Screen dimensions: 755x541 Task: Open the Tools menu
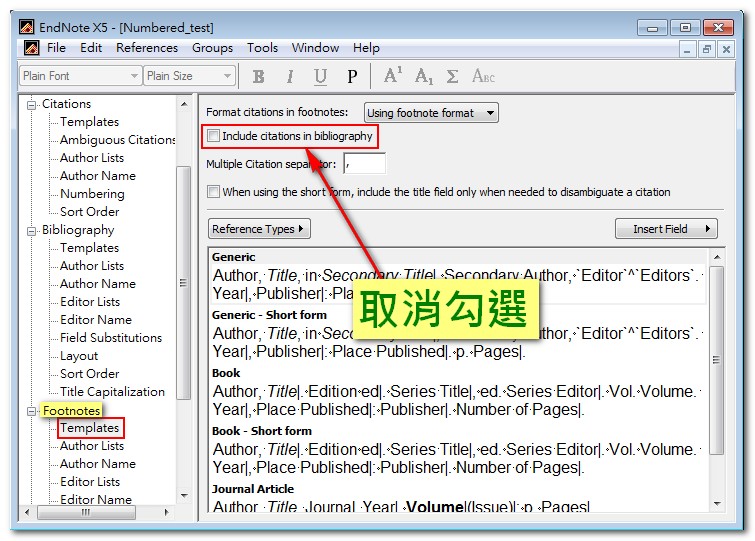pos(262,48)
